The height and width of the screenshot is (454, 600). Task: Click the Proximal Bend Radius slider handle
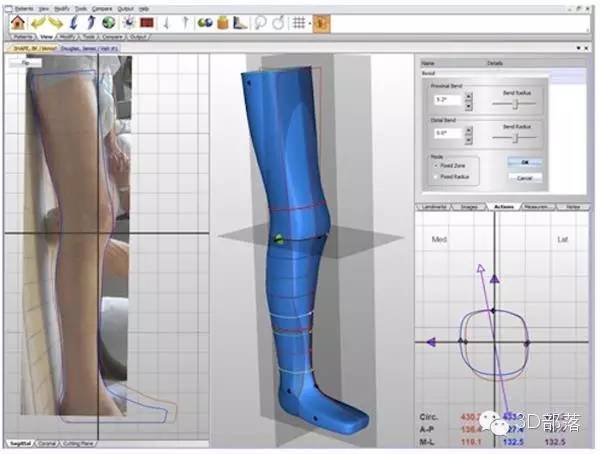click(x=515, y=103)
